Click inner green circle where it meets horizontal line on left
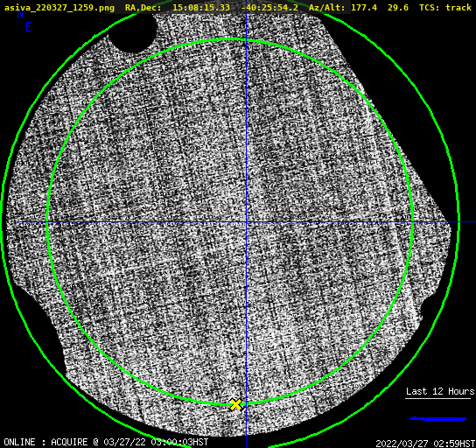476x448 pixels. [x=47, y=222]
